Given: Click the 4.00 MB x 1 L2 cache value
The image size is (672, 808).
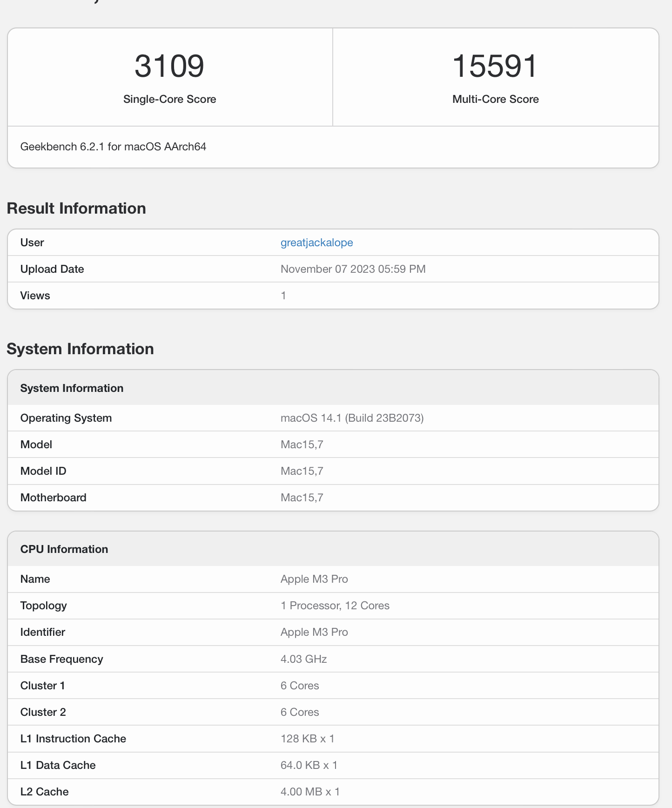Looking at the screenshot, I should 310,792.
